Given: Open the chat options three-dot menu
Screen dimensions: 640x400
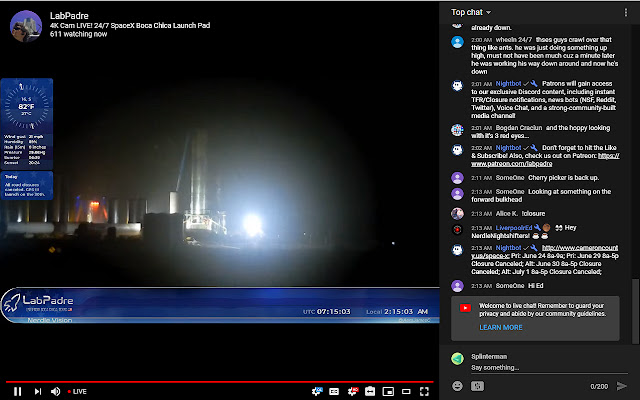Looking at the screenshot, I should (x=626, y=12).
